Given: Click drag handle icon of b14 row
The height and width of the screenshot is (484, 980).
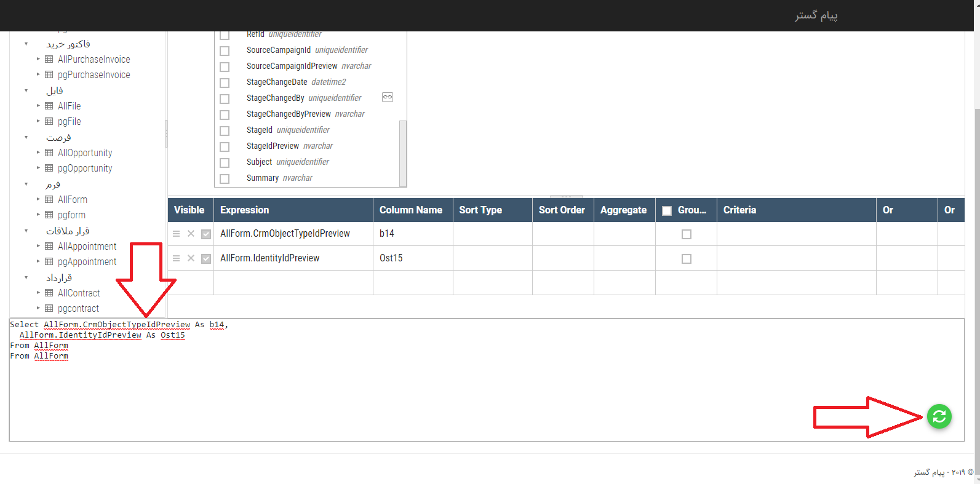Looking at the screenshot, I should pos(176,234).
